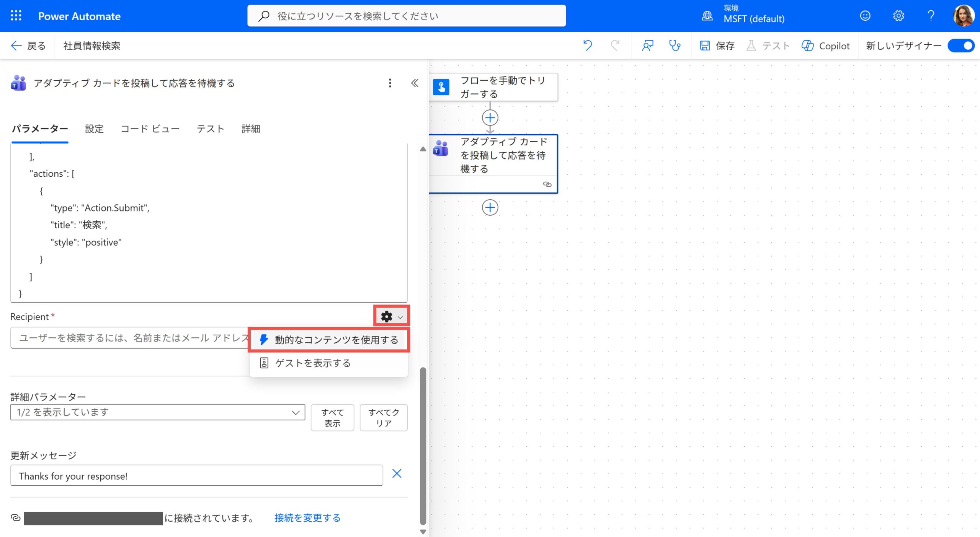Select 動的なコンテンツを使用する menu item
980x537 pixels.
[x=329, y=340]
